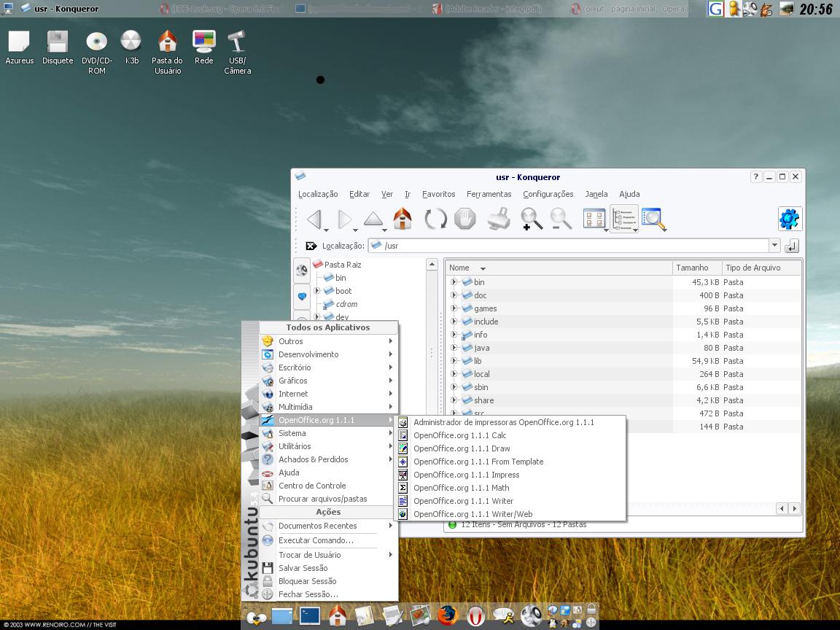
Task: Expand the boot node in the sidebar tree
Action: (x=316, y=291)
